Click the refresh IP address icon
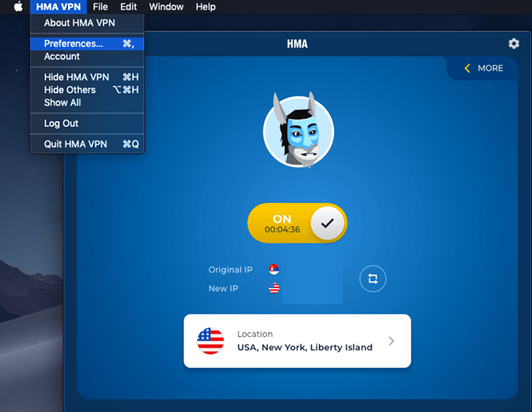Screen dimensions: 532x412 (x=373, y=279)
